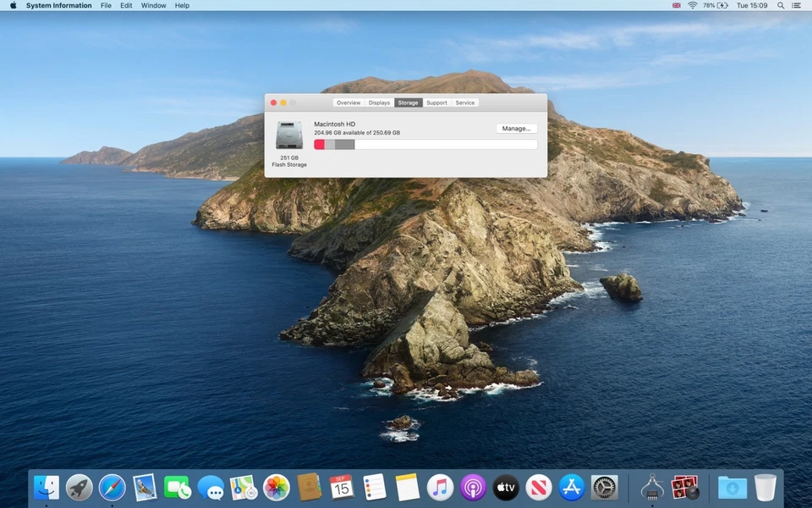Switch to the Support tab
This screenshot has height=508, width=812.
click(436, 102)
